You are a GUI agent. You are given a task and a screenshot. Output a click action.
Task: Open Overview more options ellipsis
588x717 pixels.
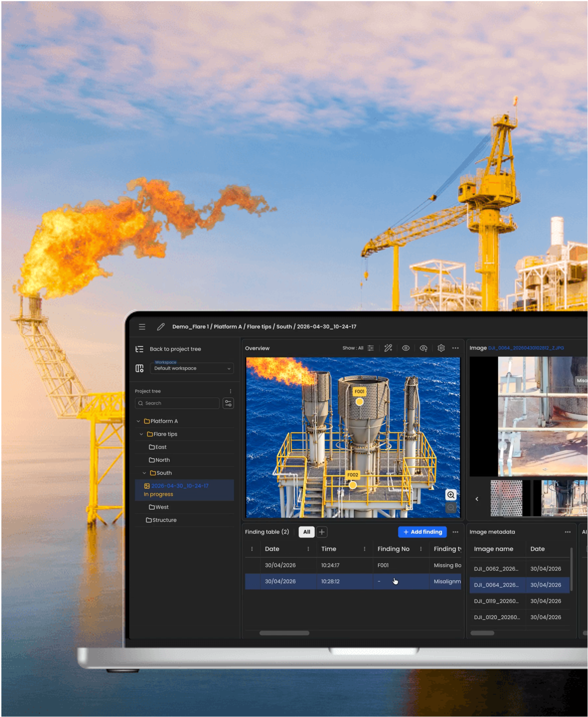455,348
